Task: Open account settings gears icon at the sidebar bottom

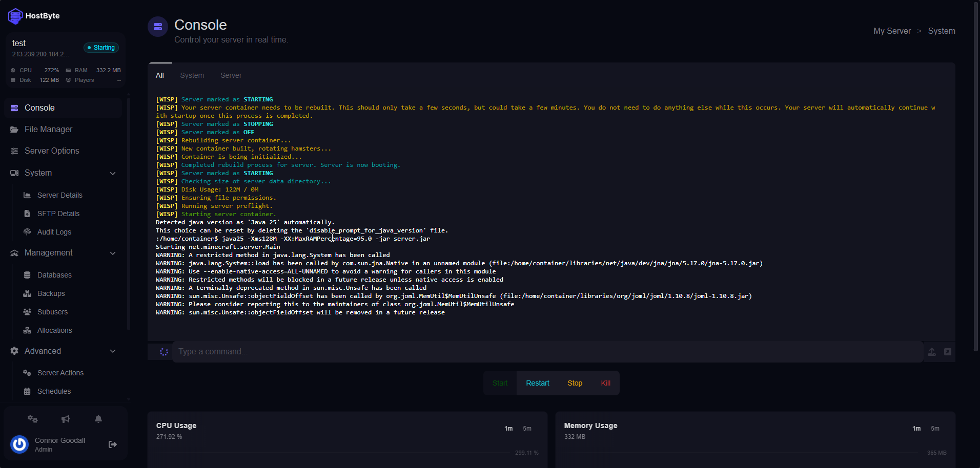Action: pos(33,419)
